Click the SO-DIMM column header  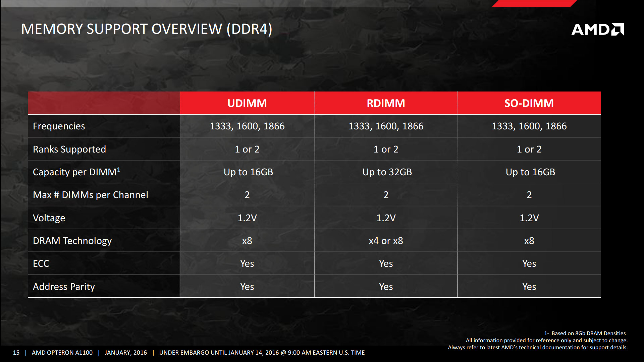point(529,103)
